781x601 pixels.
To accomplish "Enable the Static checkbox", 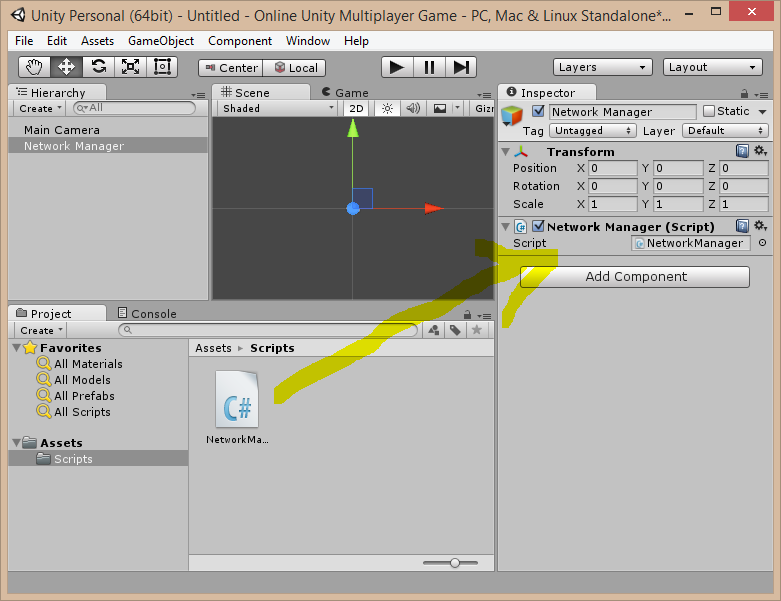I will coord(708,111).
